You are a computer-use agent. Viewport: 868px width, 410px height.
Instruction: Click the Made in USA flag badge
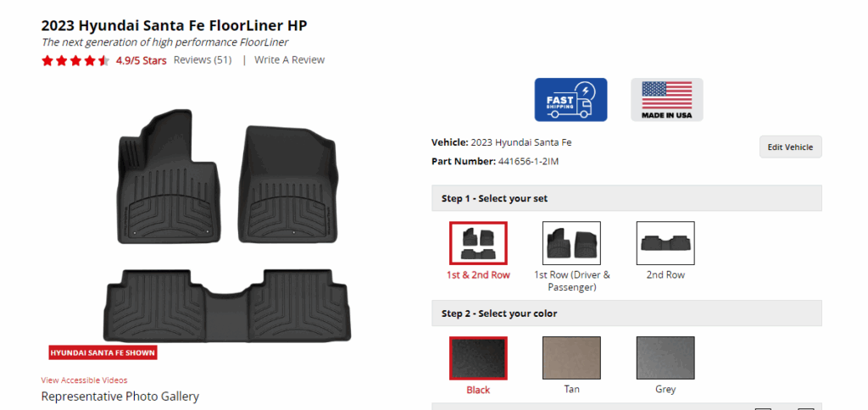(x=666, y=100)
